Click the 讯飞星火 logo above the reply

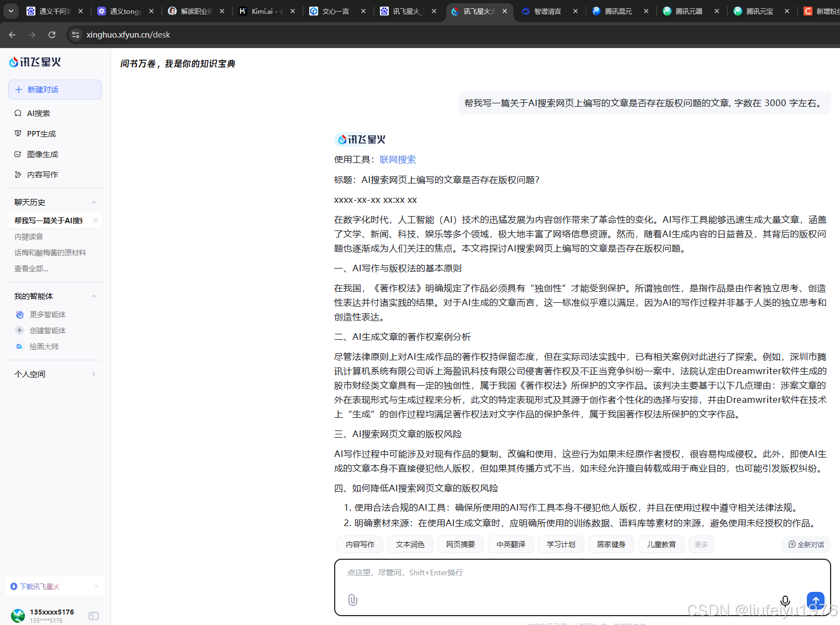361,140
